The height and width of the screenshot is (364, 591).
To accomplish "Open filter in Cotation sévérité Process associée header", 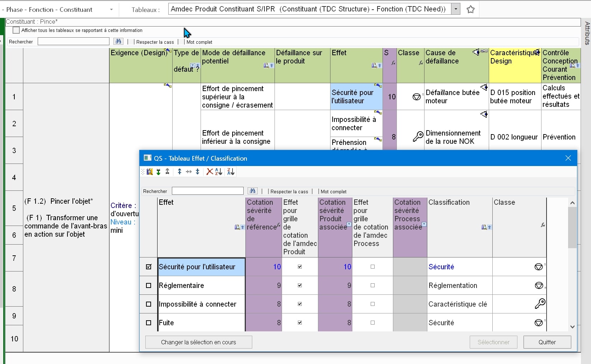I will click(424, 224).
